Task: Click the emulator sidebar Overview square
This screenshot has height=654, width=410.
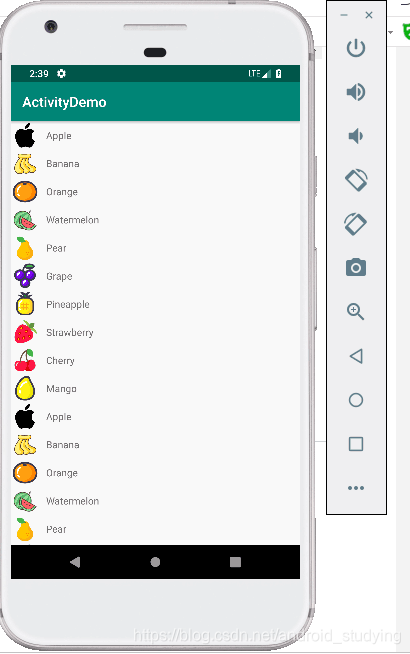Action: tap(356, 444)
